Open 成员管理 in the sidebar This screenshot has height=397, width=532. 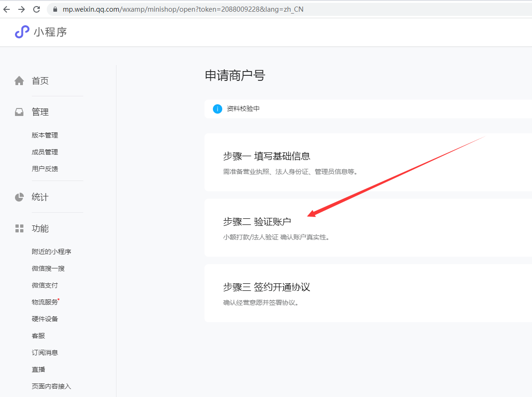[x=45, y=152]
